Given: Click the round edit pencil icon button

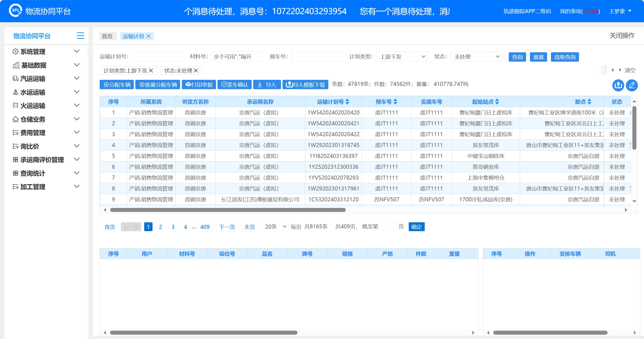Looking at the screenshot, I should (632, 85).
